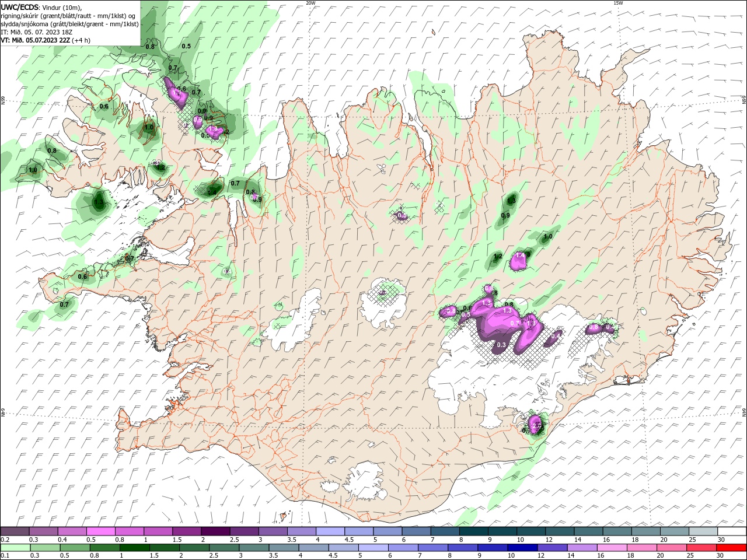Click the light grey 25–30 swatch, upper legend
747x560 pixels.
pyautogui.click(x=704, y=531)
